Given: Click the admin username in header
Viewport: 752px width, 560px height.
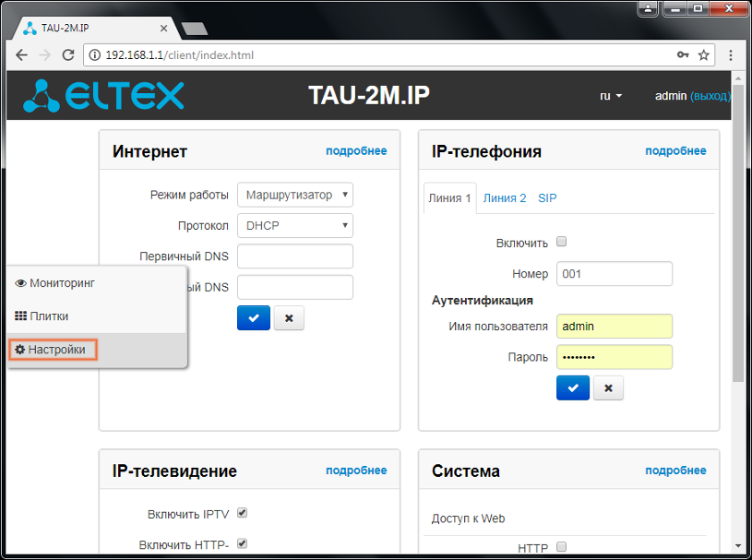Looking at the screenshot, I should (x=671, y=96).
